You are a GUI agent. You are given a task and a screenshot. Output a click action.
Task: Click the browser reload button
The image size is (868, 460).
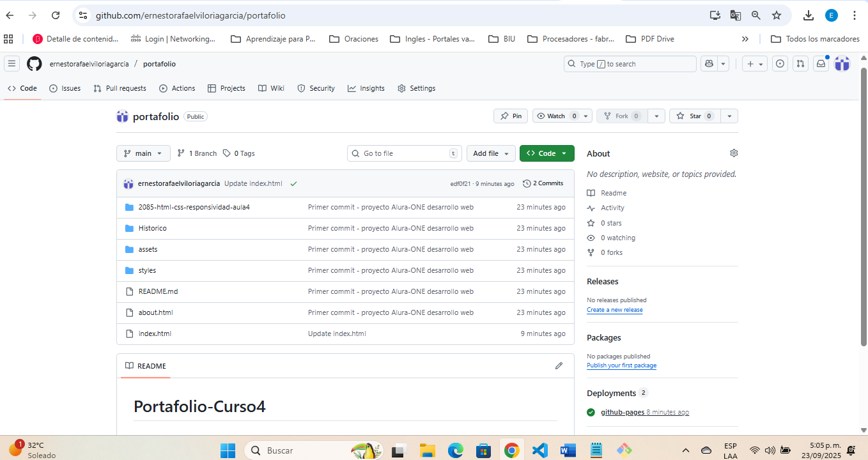(56, 15)
